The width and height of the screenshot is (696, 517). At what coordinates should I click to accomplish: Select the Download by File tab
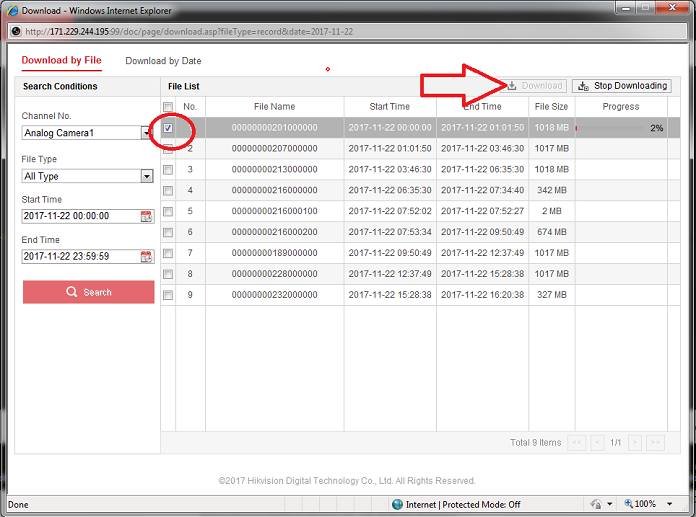(62, 61)
